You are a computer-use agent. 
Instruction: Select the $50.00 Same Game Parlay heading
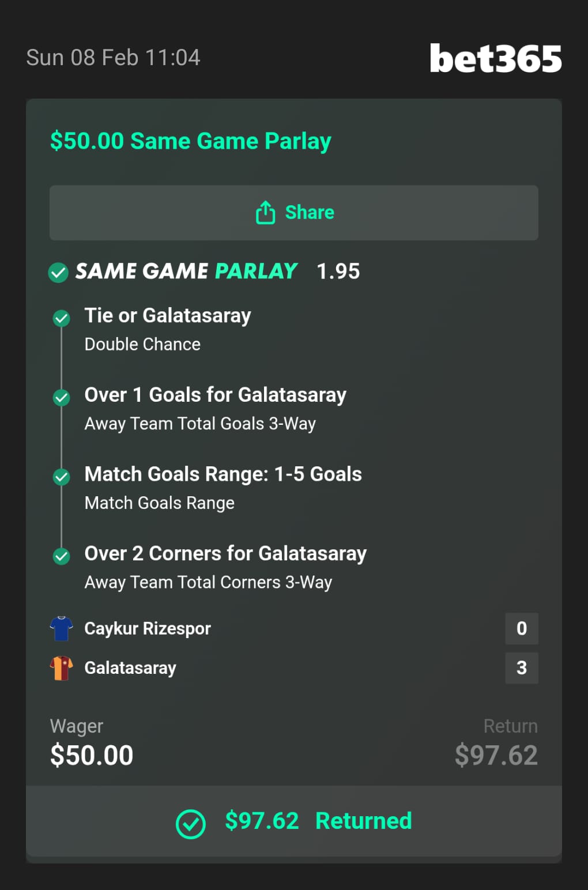point(190,141)
